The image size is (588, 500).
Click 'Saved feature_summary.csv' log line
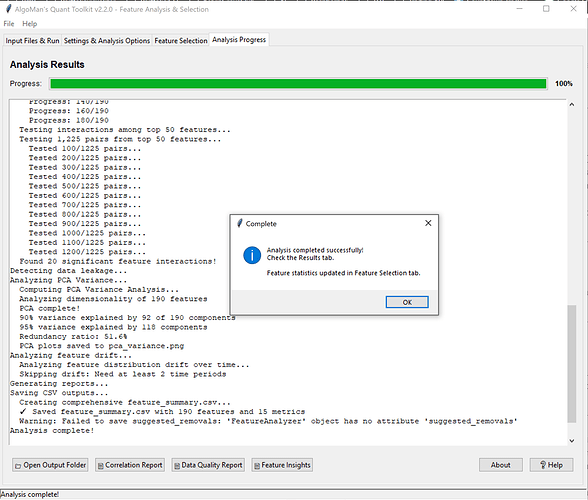tap(162, 412)
